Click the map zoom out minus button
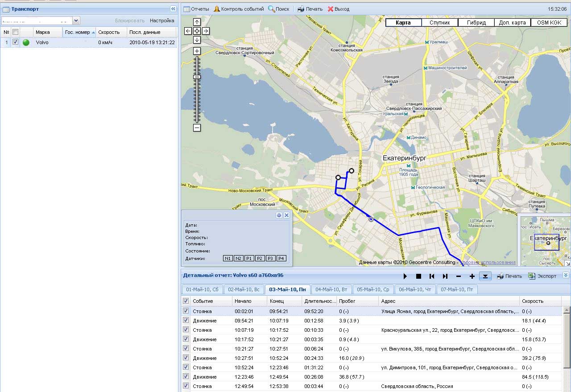 [197, 128]
